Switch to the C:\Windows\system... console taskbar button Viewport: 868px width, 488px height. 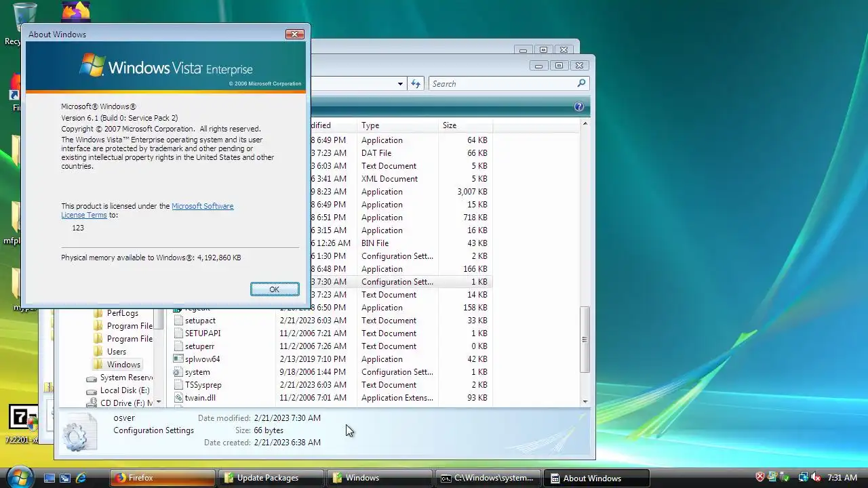tap(488, 478)
